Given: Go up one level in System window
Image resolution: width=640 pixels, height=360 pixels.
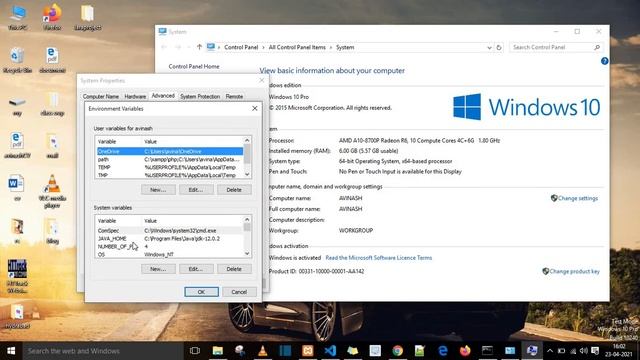Looking at the screenshot, I should click(199, 47).
